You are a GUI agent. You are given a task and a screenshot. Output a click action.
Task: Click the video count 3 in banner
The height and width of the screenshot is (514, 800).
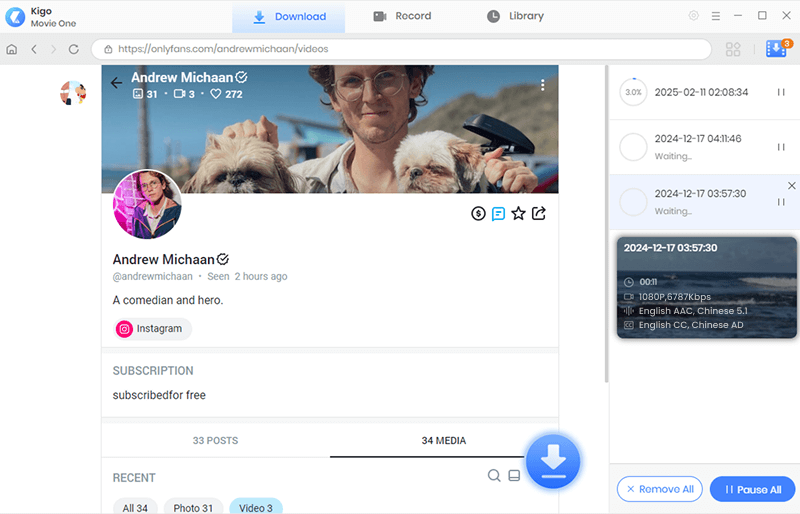pos(184,94)
